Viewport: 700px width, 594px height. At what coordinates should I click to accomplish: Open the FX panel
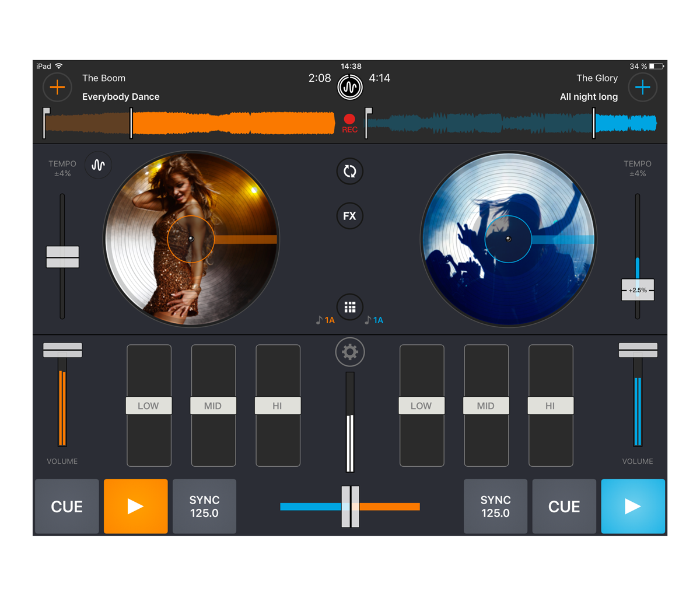pos(349,216)
